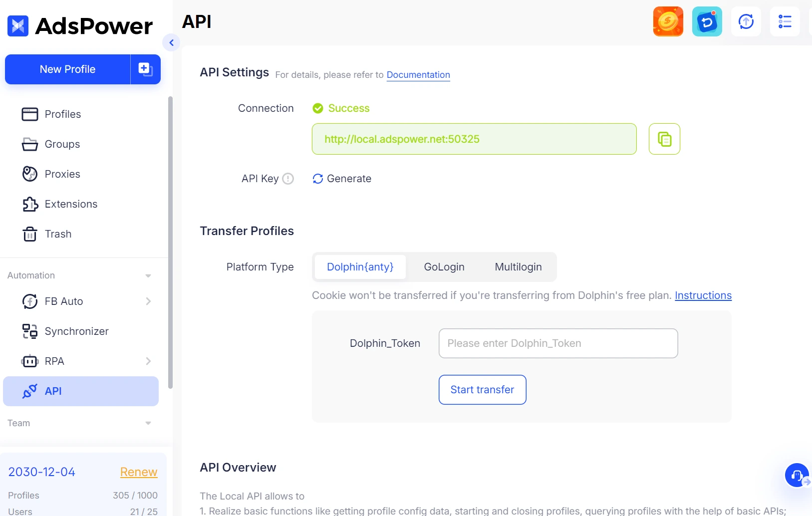Click the update upload arrow icon
This screenshot has height=516, width=812.
746,21
